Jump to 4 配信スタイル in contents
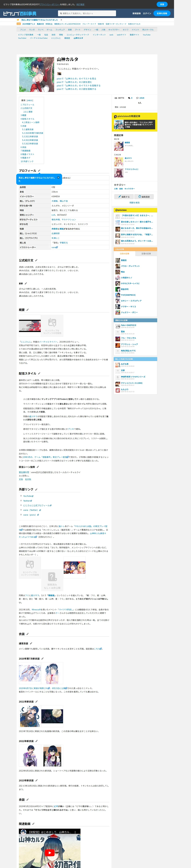Image resolution: width=191 pixels, height=868 pixels. (x=27, y=119)
